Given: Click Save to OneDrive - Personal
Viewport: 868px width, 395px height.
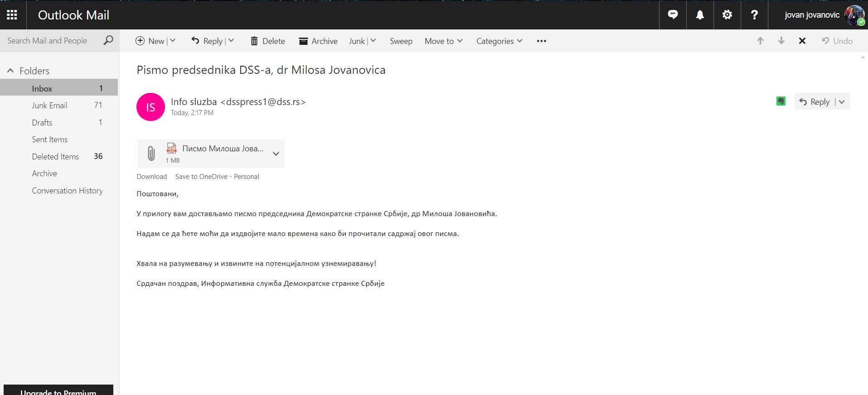Looking at the screenshot, I should tap(217, 177).
